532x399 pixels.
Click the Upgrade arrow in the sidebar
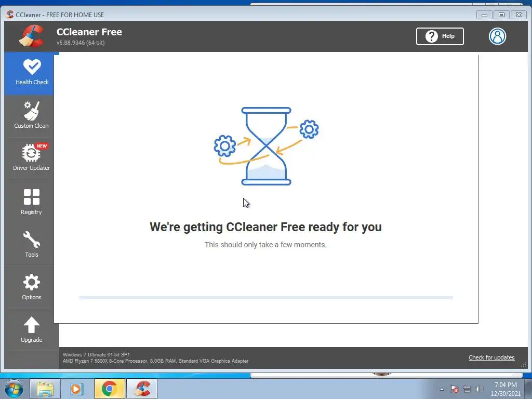point(31,329)
